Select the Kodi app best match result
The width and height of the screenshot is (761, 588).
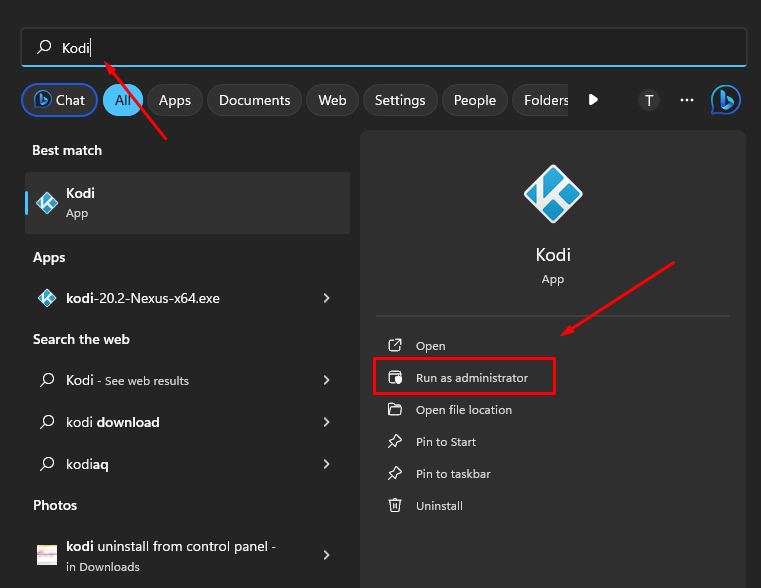click(x=187, y=202)
